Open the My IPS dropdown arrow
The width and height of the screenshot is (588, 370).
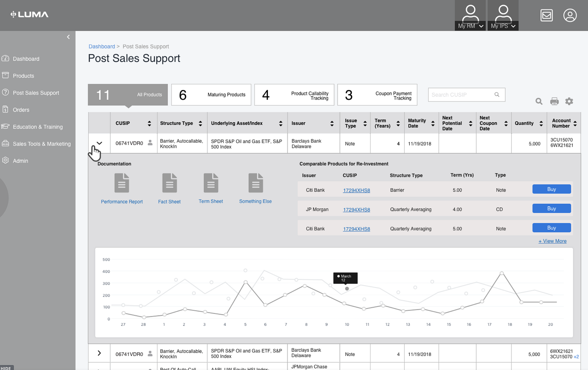[513, 26]
